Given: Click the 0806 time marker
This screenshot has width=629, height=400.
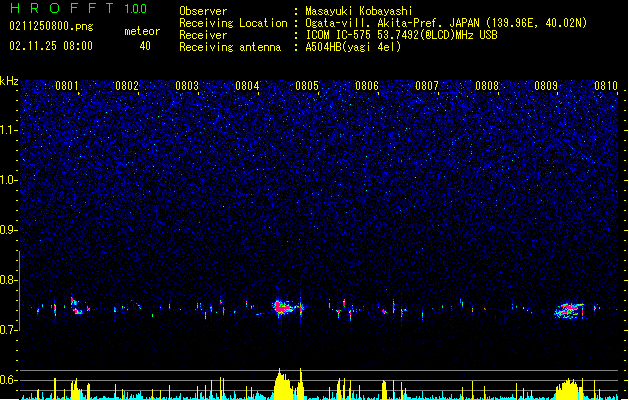Looking at the screenshot, I should click(367, 86).
